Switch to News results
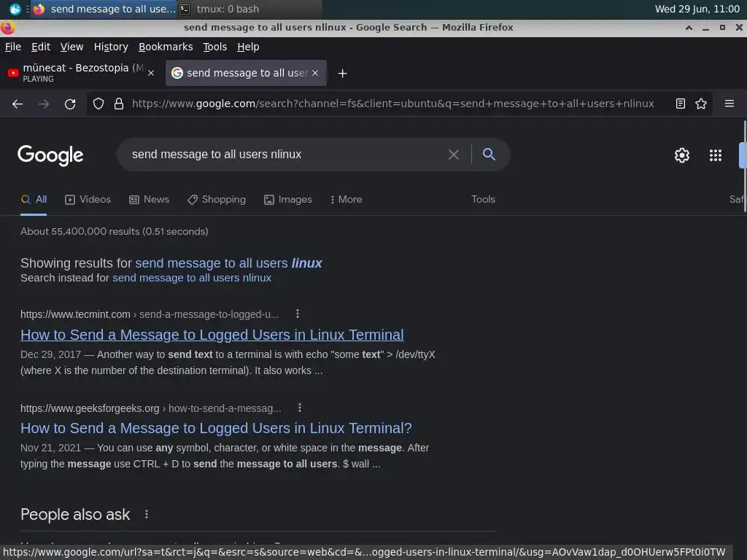The width and height of the screenshot is (747, 560). pos(149,200)
